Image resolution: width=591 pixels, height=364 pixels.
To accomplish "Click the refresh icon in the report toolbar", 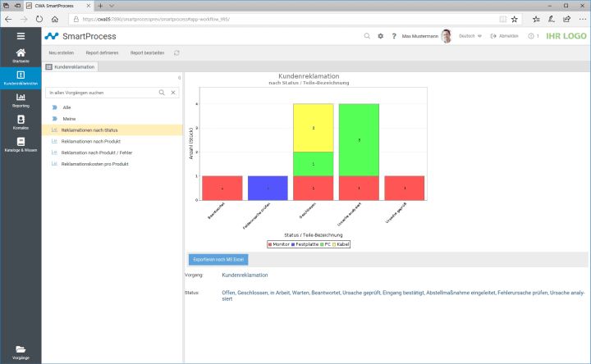I will tap(176, 53).
